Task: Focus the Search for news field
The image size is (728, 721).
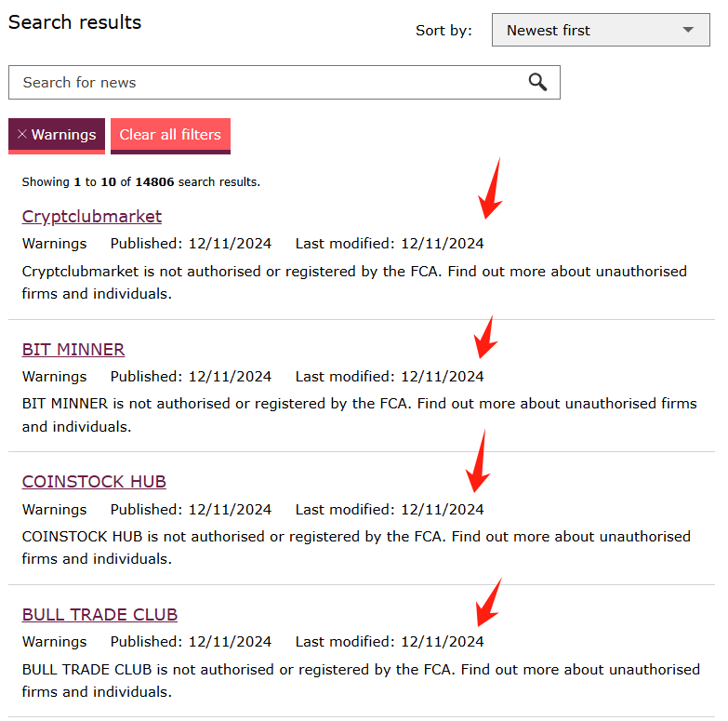Action: 285,82
